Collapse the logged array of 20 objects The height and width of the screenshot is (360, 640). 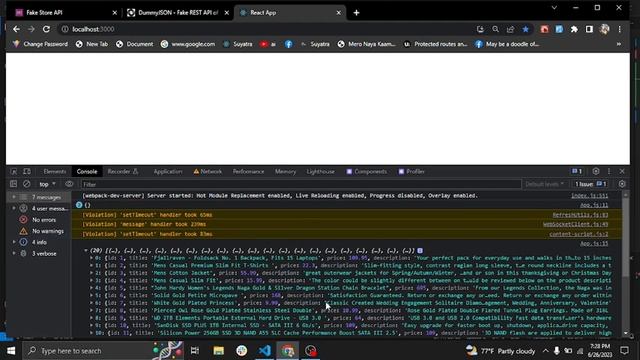click(x=86, y=250)
